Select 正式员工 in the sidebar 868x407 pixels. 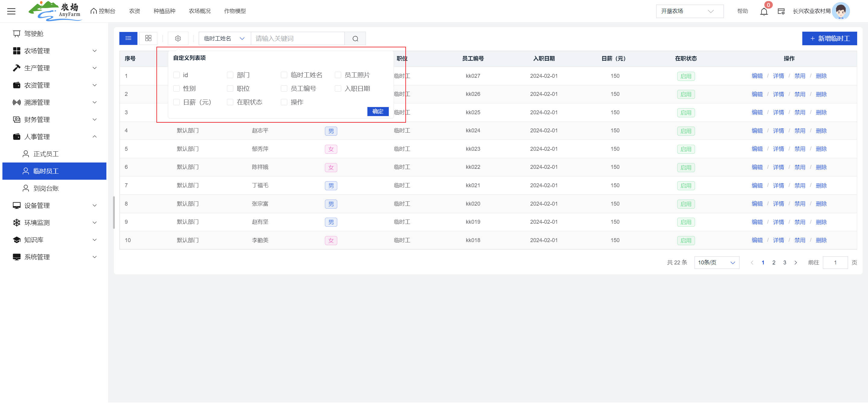point(46,154)
